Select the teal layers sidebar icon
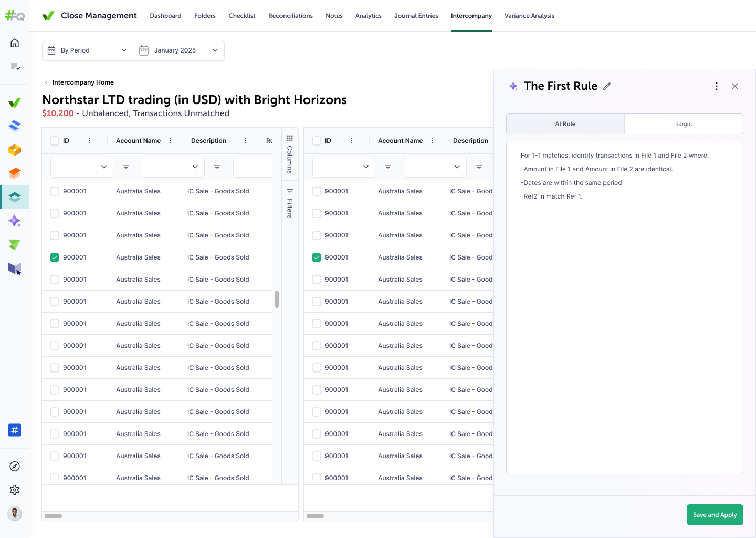756x538 pixels. click(15, 197)
